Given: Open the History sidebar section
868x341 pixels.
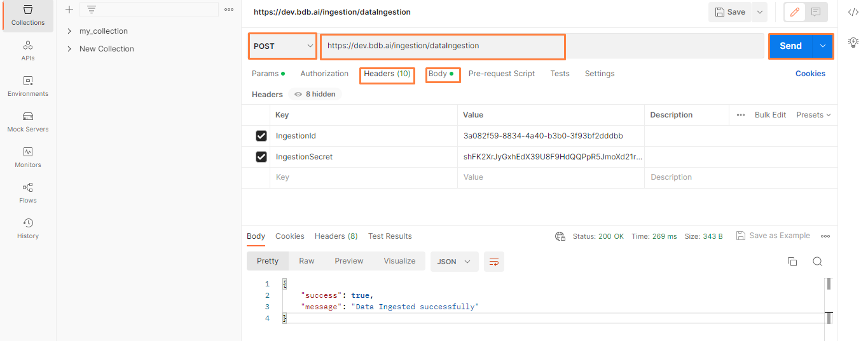Looking at the screenshot, I should 27,229.
